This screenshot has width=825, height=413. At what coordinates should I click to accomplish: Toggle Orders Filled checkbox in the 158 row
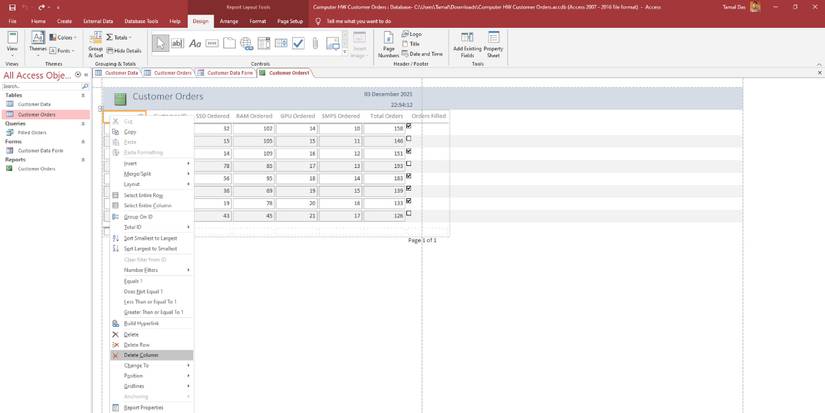point(409,127)
